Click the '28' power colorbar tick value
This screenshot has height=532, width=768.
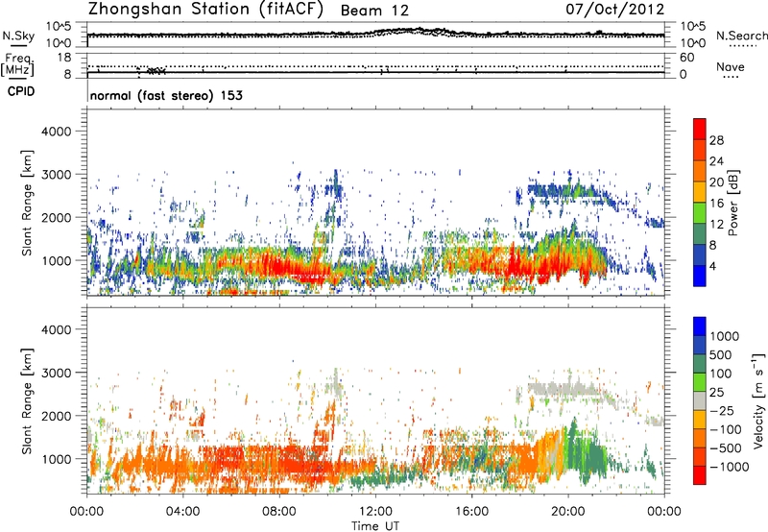pyautogui.click(x=716, y=140)
